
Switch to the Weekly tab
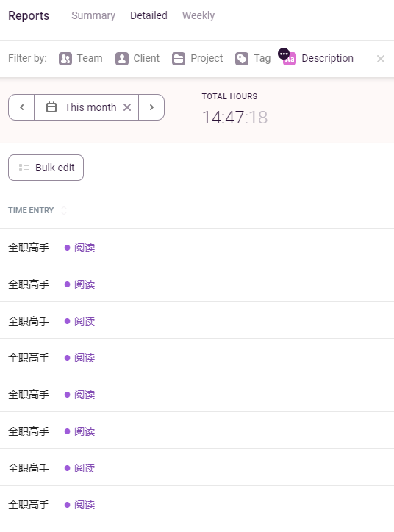point(198,15)
